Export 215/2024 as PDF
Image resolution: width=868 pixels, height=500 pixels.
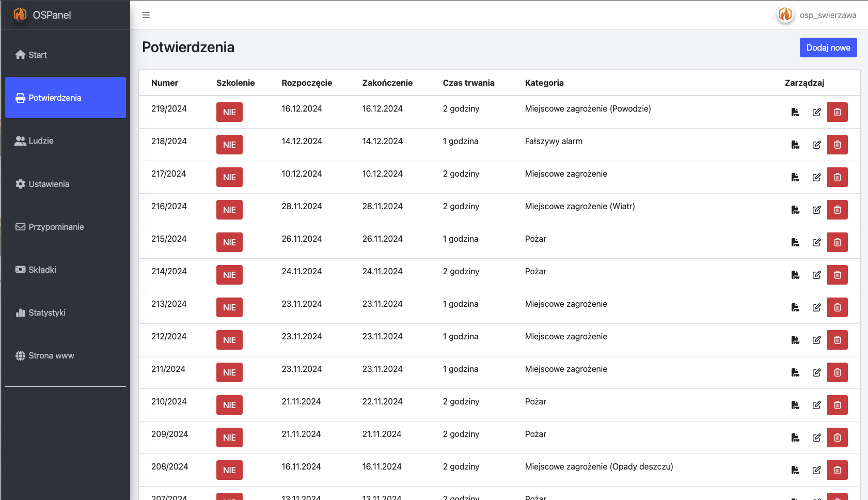point(795,242)
